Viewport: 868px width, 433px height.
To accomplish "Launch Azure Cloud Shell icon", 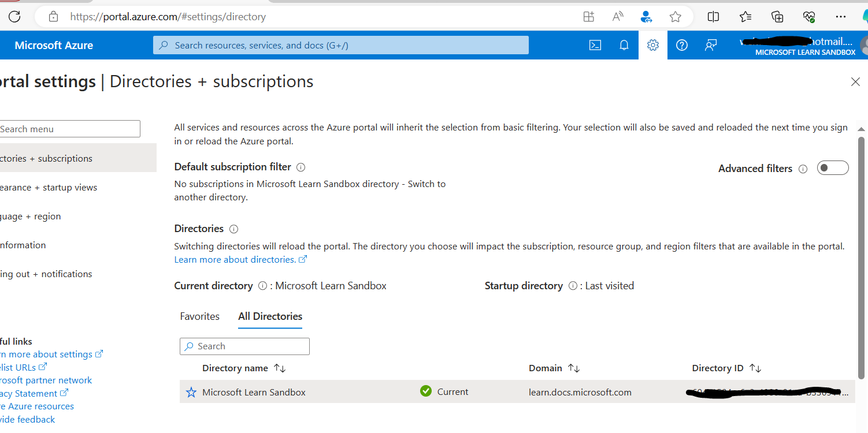I will [x=595, y=45].
